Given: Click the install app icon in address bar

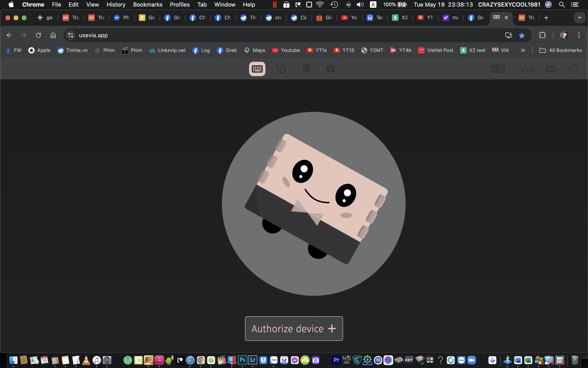Looking at the screenshot, I should pyautogui.click(x=508, y=35).
